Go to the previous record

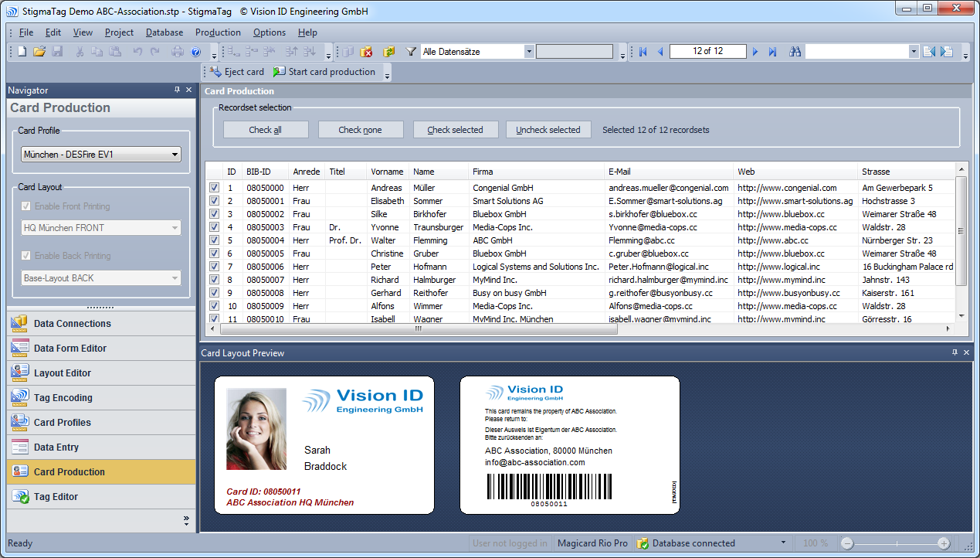pyautogui.click(x=660, y=52)
